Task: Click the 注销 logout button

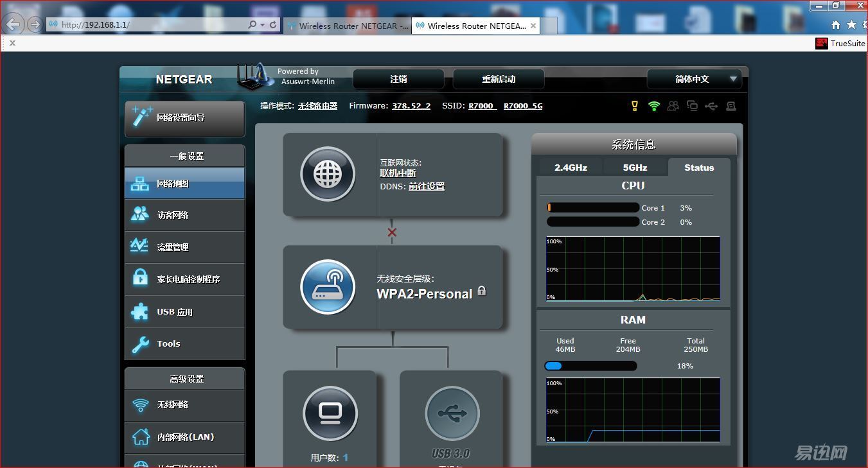Action: click(398, 79)
